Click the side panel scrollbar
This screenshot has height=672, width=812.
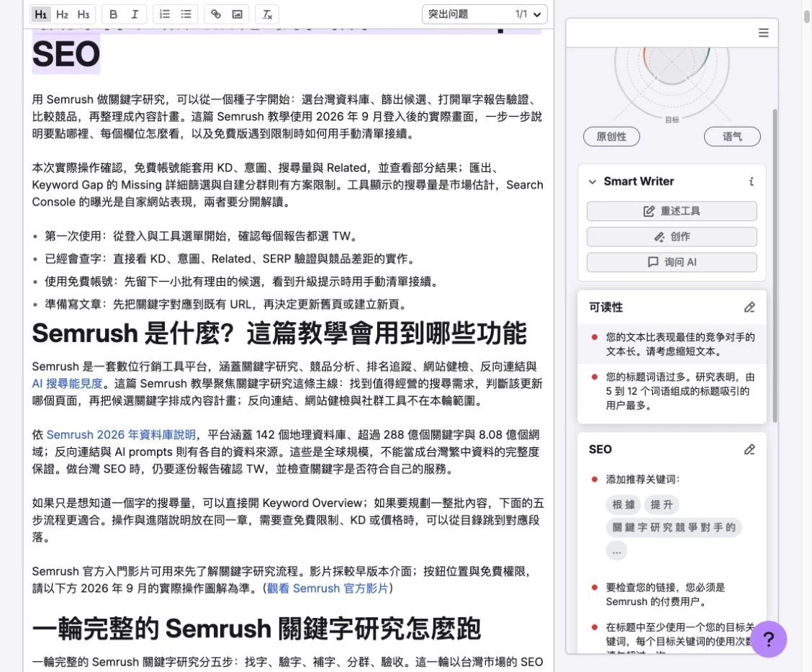pos(775,265)
